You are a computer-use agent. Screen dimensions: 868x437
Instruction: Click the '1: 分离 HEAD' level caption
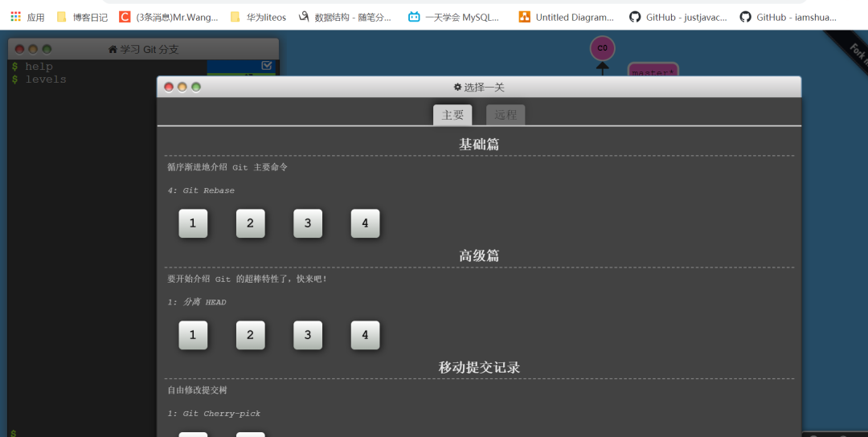(x=197, y=302)
